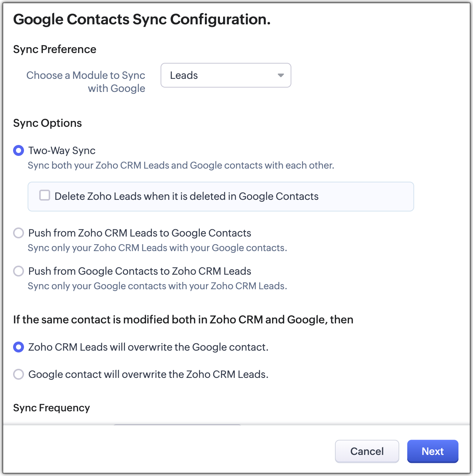
Task: Click the "Two-Way Sync" option label
Action: click(62, 150)
